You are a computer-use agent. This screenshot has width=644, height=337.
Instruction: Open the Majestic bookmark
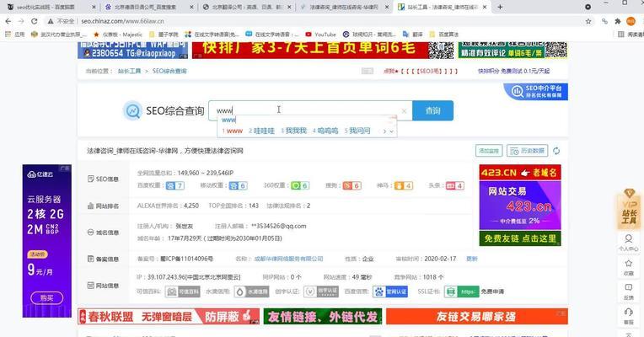[118, 35]
